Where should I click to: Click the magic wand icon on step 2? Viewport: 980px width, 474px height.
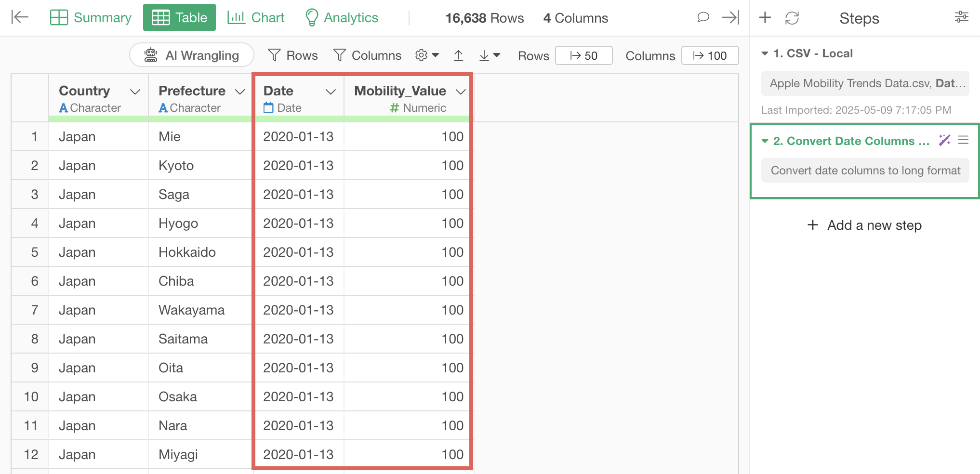pos(944,140)
